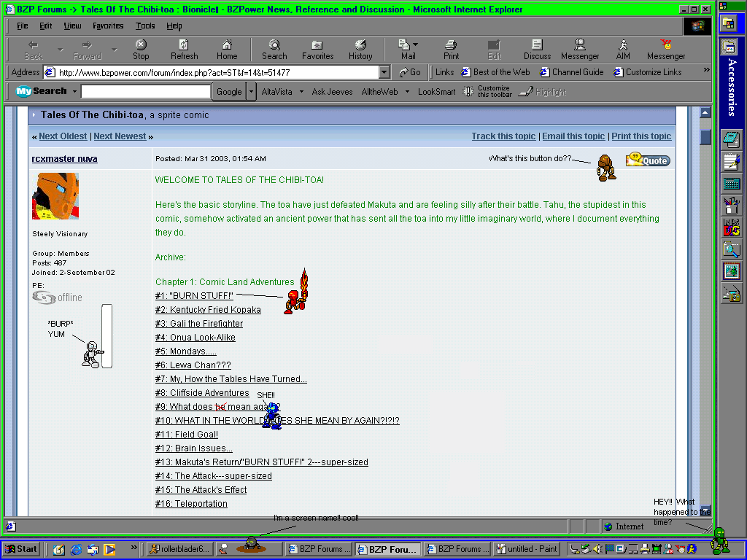Launch AIM from the toolbar
The height and width of the screenshot is (560, 747).
(x=623, y=50)
